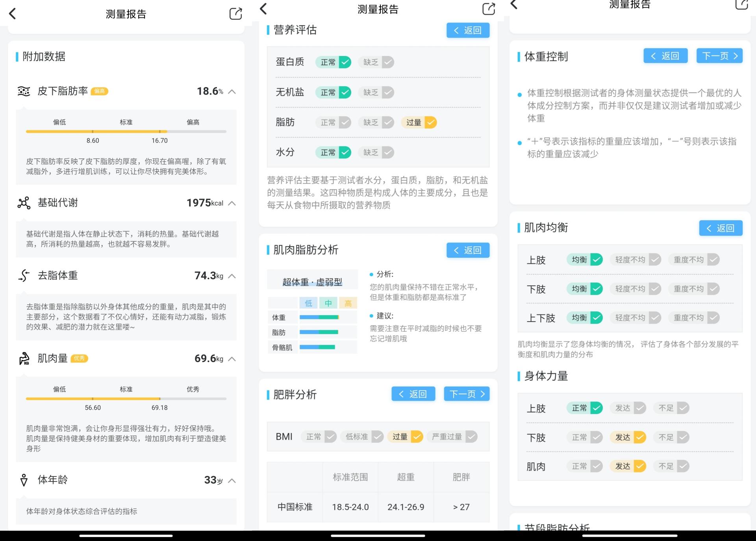756x541 pixels.
Task: Collapse the 皮下脂肪率 section chevron
Action: [232, 91]
